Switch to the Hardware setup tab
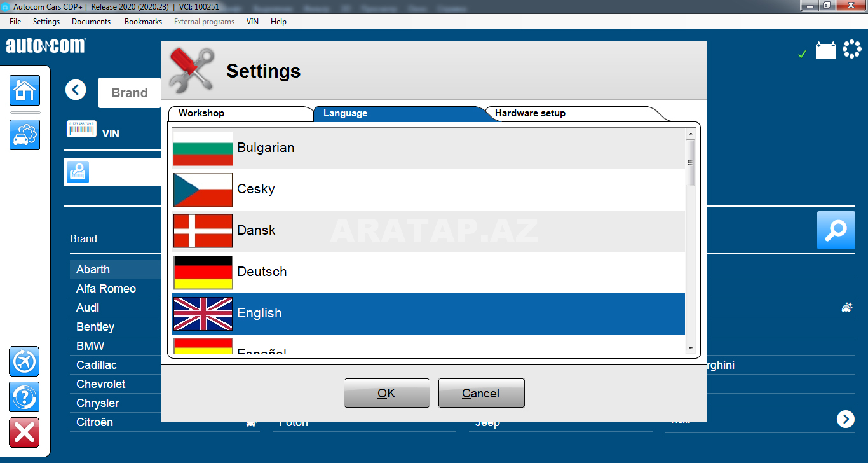868x463 pixels. (x=575, y=113)
